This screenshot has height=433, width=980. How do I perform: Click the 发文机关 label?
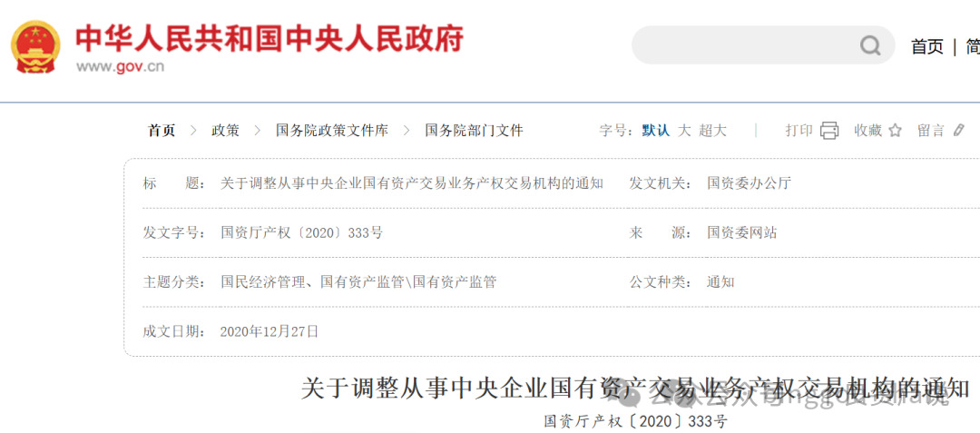[x=660, y=183]
